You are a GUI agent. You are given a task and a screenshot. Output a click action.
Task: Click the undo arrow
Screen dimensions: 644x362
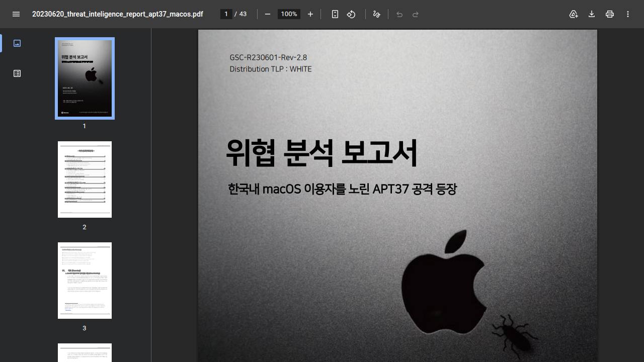pos(399,14)
